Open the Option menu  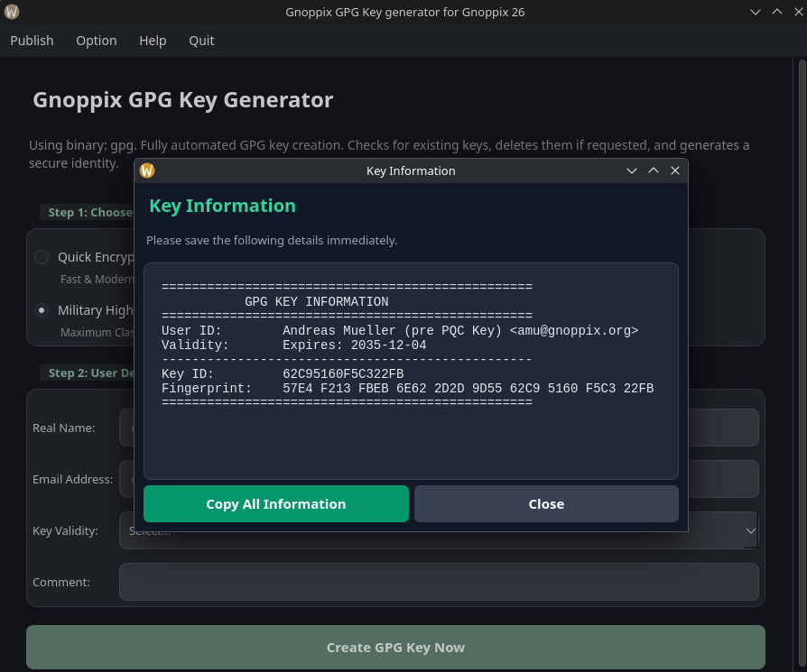point(97,41)
